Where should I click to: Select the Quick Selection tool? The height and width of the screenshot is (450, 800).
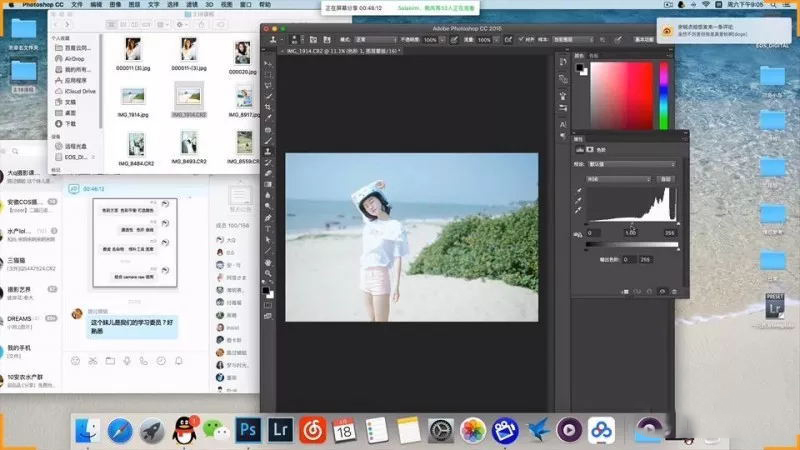click(268, 96)
